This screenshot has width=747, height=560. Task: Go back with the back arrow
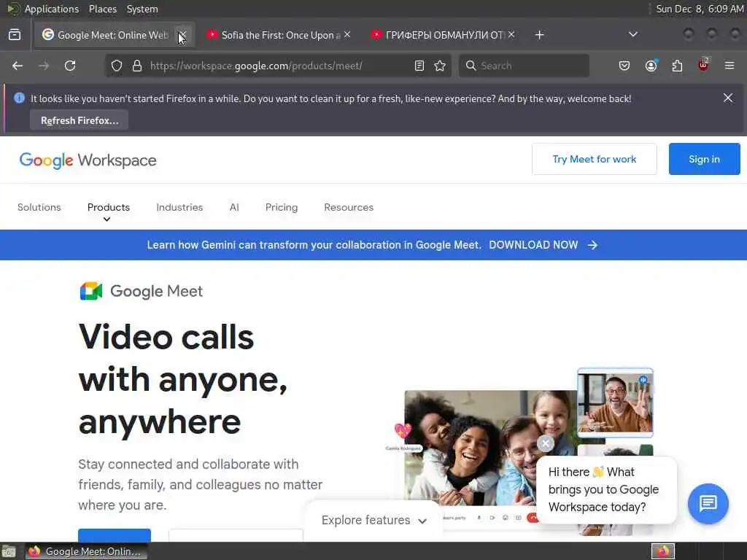point(18,66)
